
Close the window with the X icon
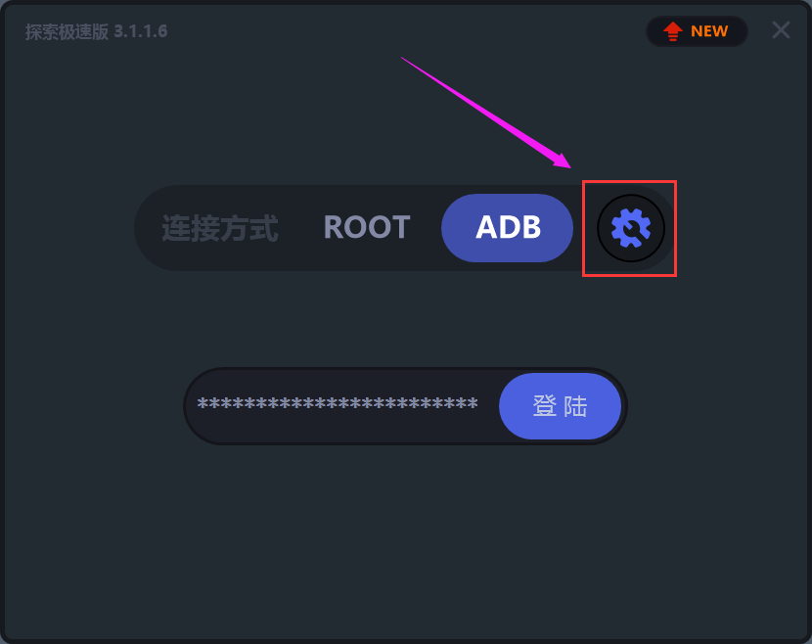(781, 30)
